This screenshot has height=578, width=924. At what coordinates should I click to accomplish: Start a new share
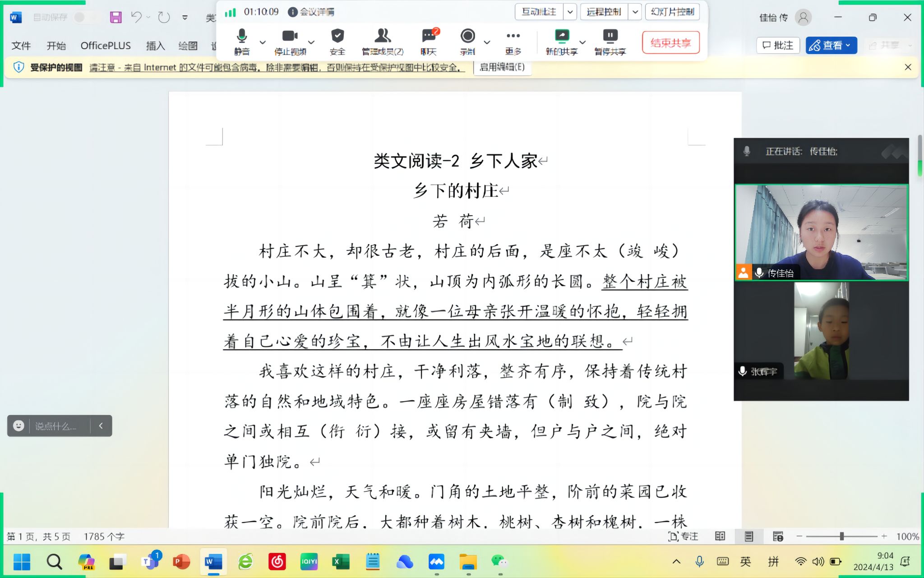point(562,36)
